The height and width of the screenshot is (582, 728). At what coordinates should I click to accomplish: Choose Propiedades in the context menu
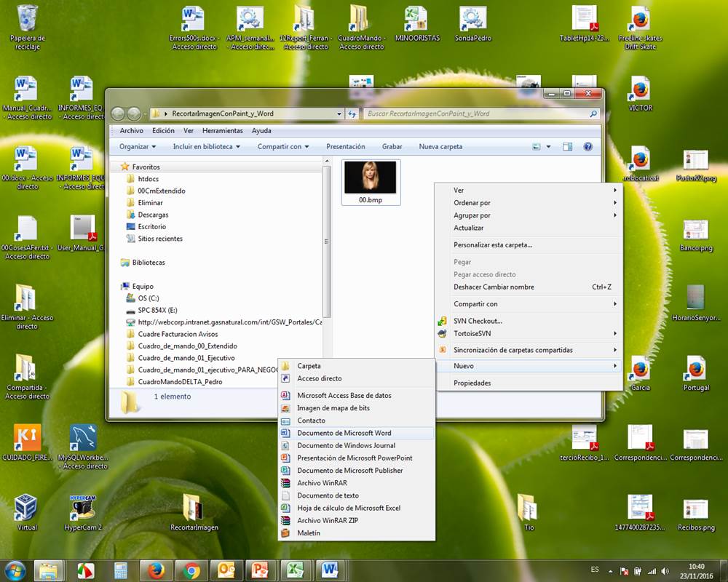pos(472,383)
